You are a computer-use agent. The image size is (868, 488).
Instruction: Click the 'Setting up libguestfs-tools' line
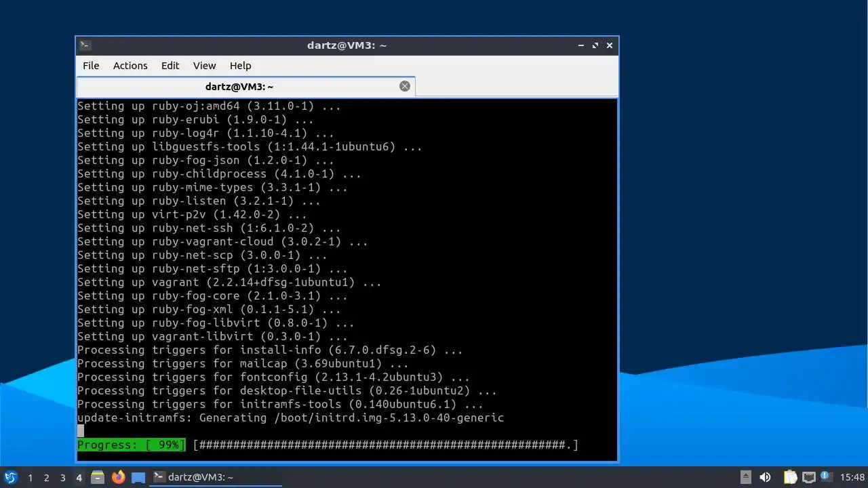[x=250, y=146]
